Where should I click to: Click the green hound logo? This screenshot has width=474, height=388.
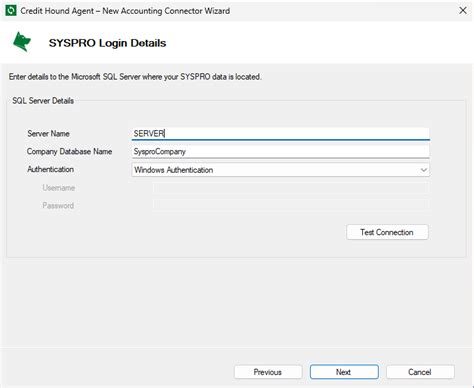(22, 42)
